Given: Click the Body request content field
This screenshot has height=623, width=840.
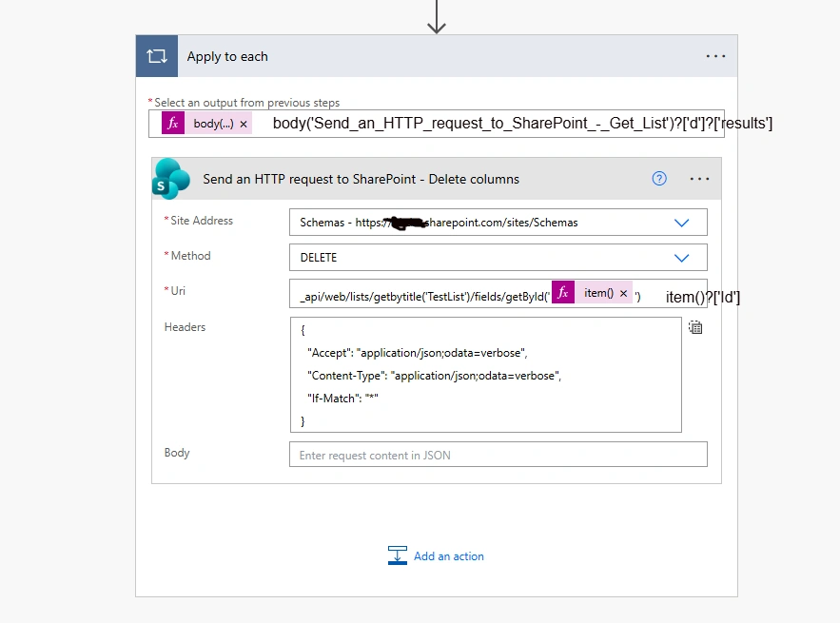Looking at the screenshot, I should point(498,455).
